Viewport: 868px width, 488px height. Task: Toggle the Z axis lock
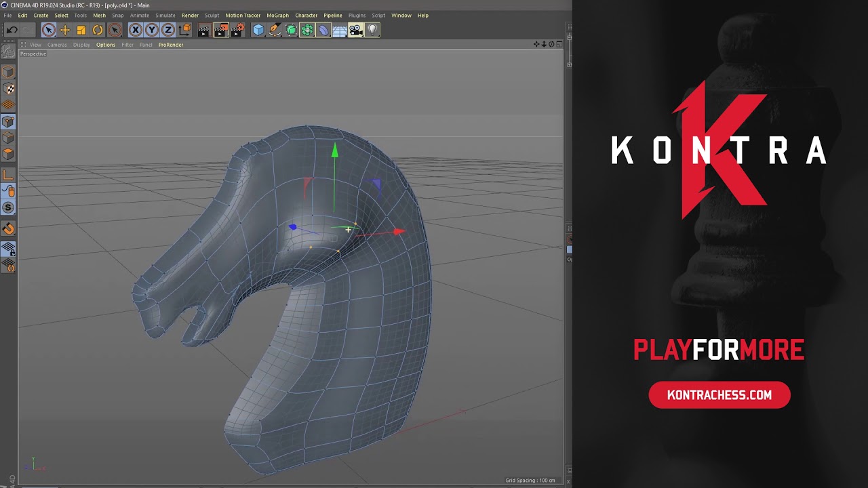tap(167, 30)
